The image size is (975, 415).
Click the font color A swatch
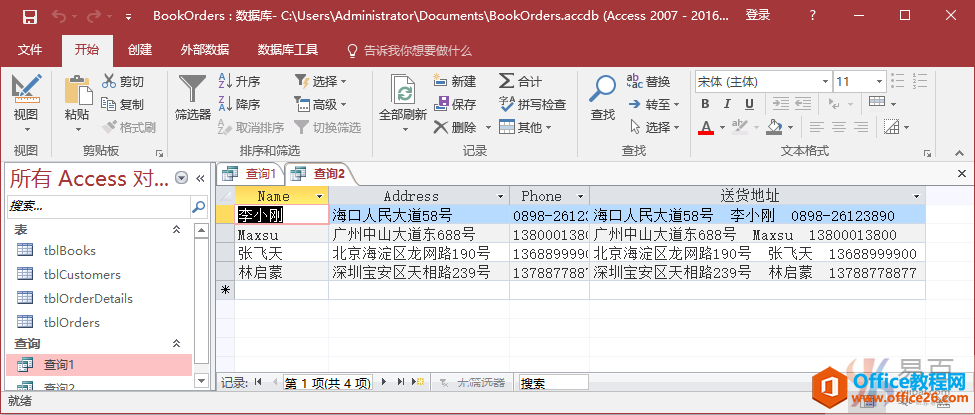click(x=706, y=128)
